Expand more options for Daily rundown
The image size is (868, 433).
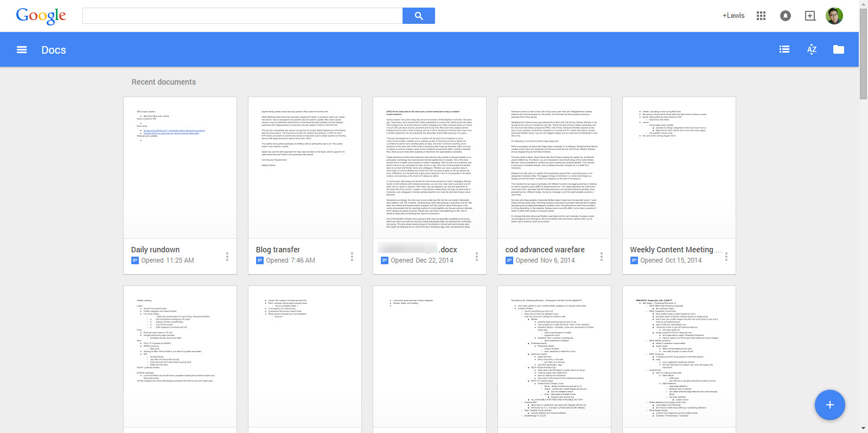point(227,256)
